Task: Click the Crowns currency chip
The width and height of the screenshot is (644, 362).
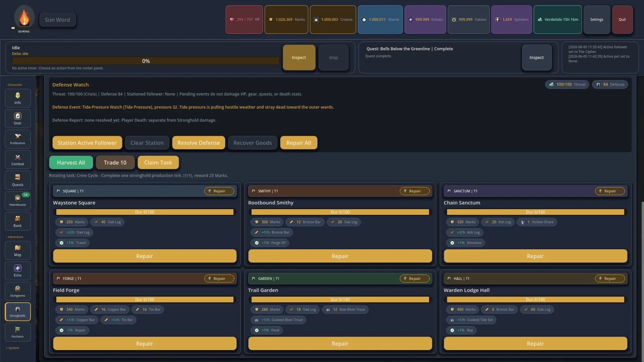Action: pos(333,19)
